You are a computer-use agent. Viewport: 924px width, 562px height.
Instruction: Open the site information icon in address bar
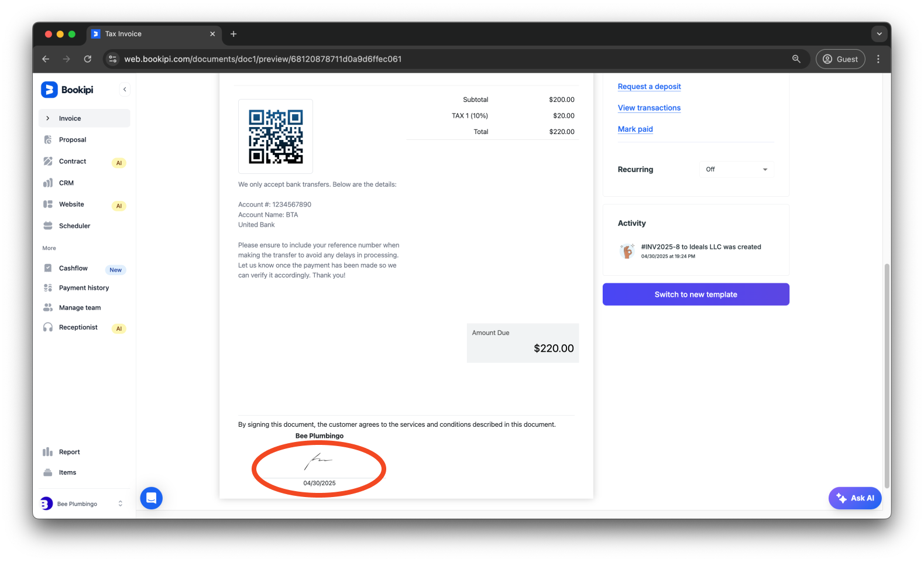tap(113, 59)
